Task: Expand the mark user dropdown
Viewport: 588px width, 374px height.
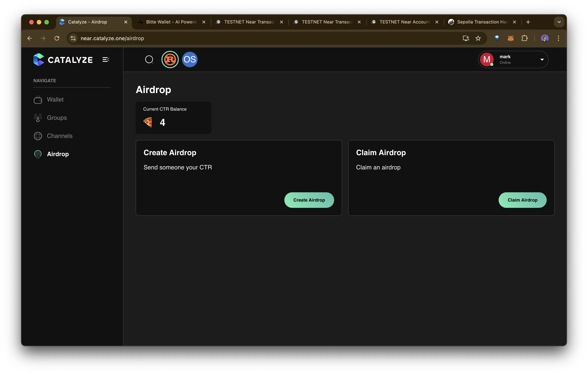Action: coord(542,60)
